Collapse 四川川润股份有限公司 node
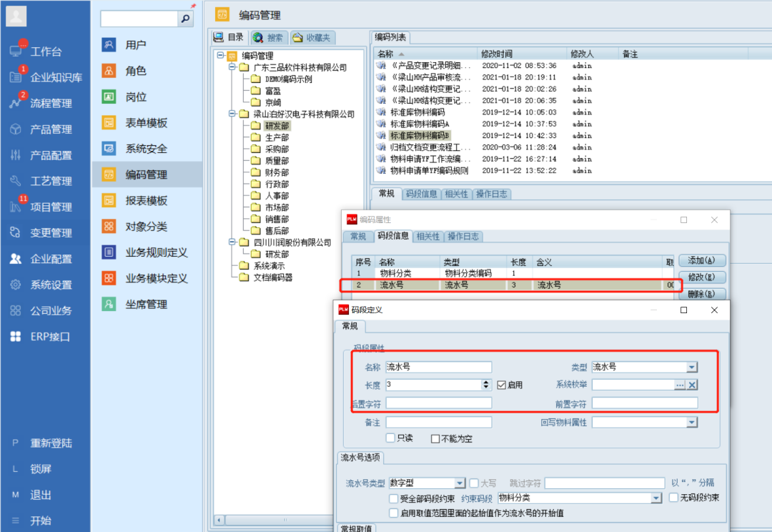This screenshot has width=772, height=532. [x=232, y=242]
